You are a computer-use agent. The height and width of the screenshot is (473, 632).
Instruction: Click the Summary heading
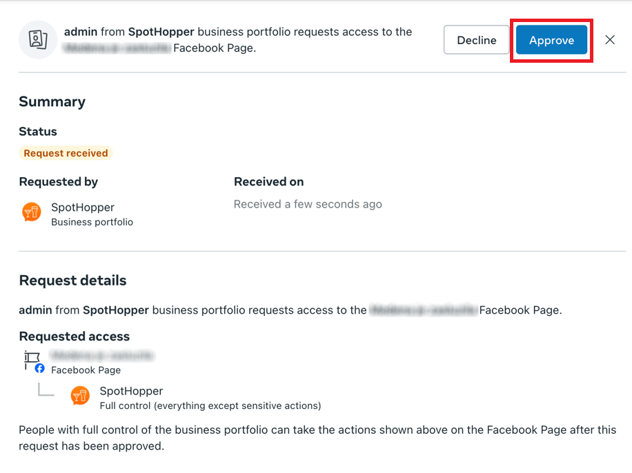[52, 102]
